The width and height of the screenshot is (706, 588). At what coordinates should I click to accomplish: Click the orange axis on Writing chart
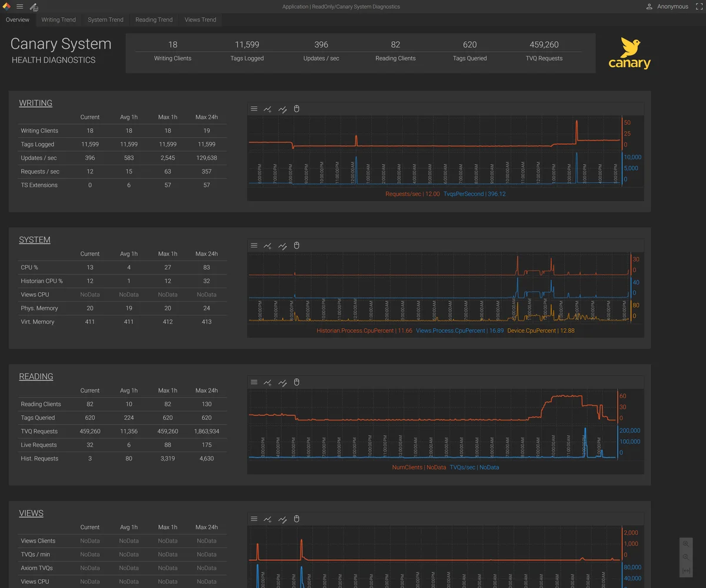[x=627, y=133]
